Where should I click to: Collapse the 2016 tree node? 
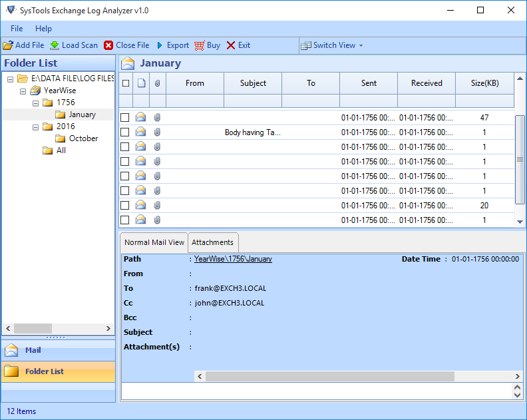point(35,127)
